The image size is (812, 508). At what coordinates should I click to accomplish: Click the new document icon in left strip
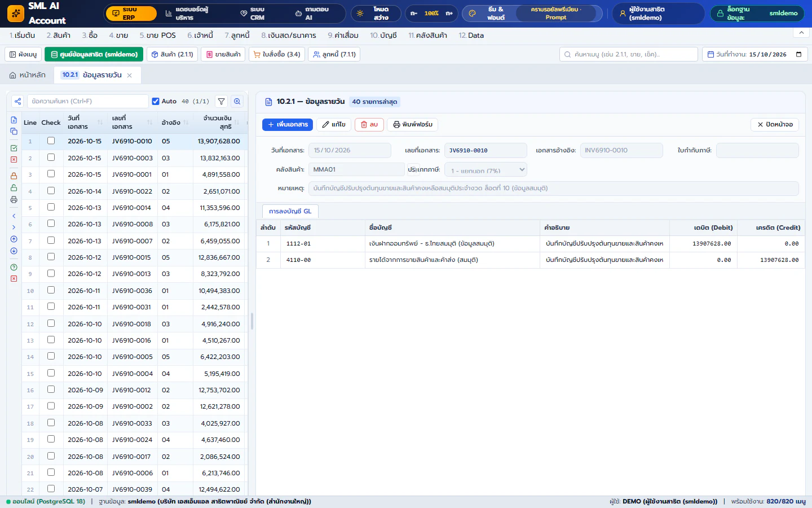(x=14, y=120)
